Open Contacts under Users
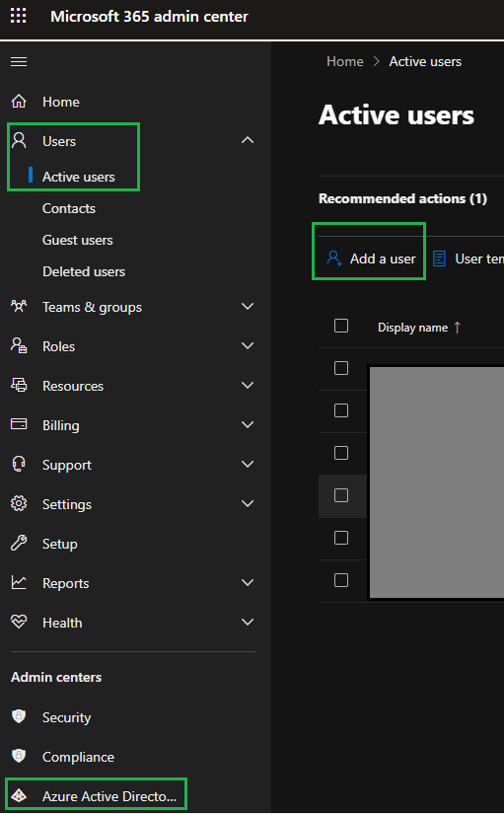Image resolution: width=504 pixels, height=814 pixels. click(69, 209)
